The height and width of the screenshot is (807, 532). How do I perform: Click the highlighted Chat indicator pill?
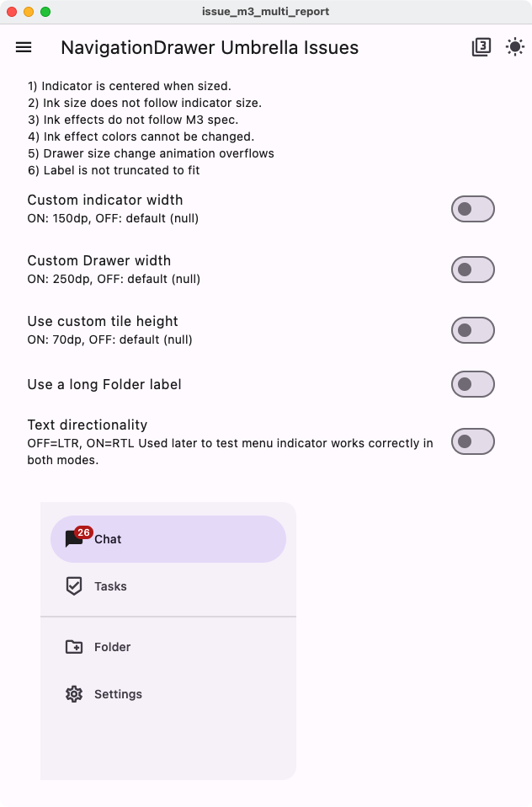pyautogui.click(x=168, y=539)
